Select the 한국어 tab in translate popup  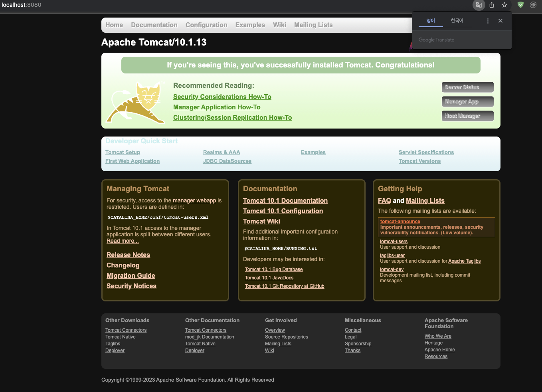click(457, 20)
